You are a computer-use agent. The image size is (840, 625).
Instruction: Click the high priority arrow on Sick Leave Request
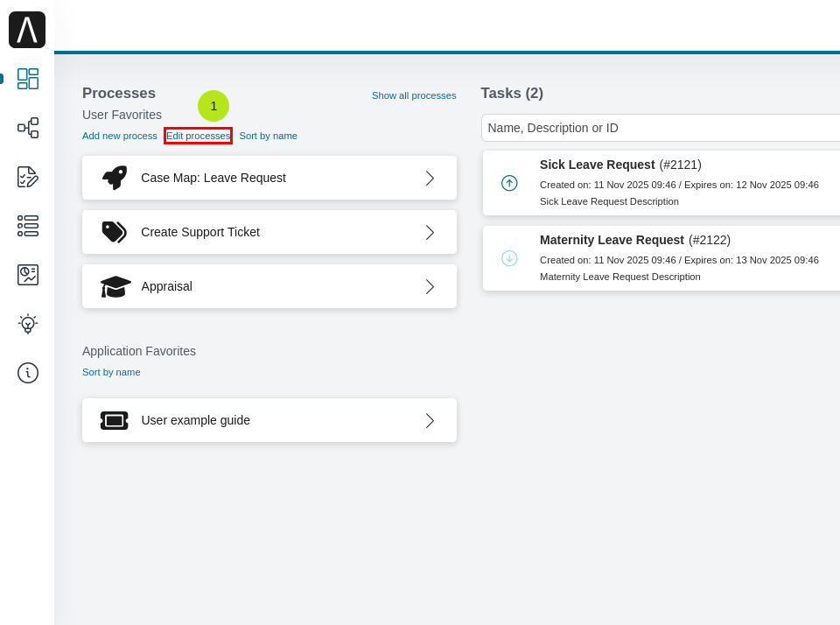(508, 183)
